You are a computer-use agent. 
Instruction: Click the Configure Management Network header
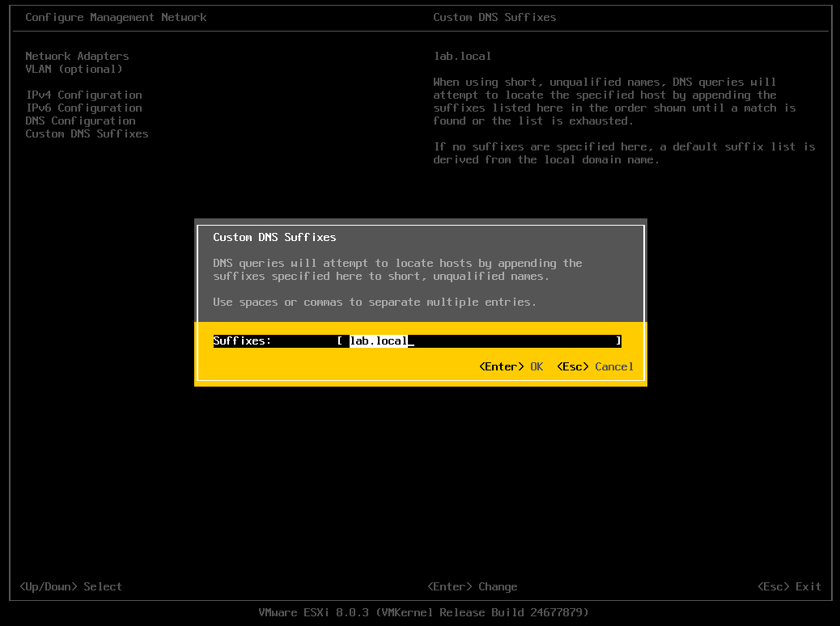tap(117, 17)
